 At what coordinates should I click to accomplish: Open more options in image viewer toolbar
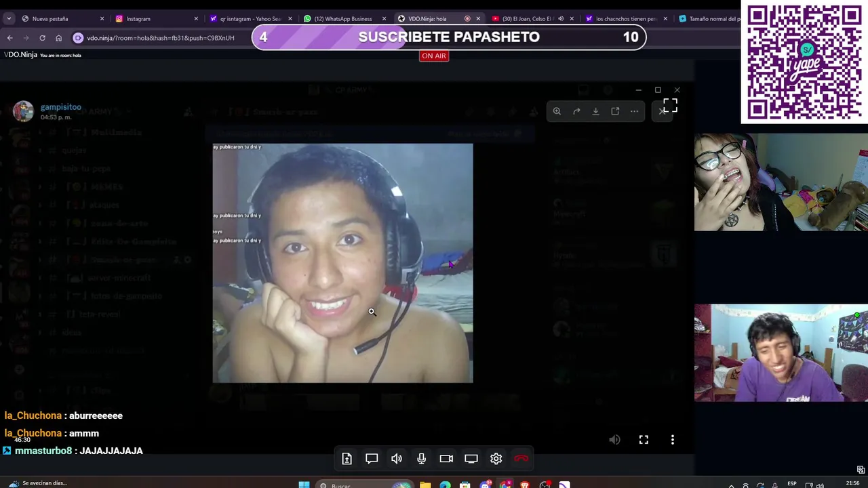click(x=634, y=111)
